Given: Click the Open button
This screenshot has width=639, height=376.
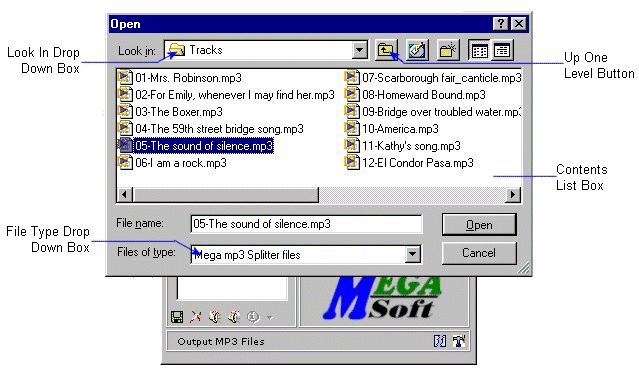Looking at the screenshot, I should tap(479, 225).
